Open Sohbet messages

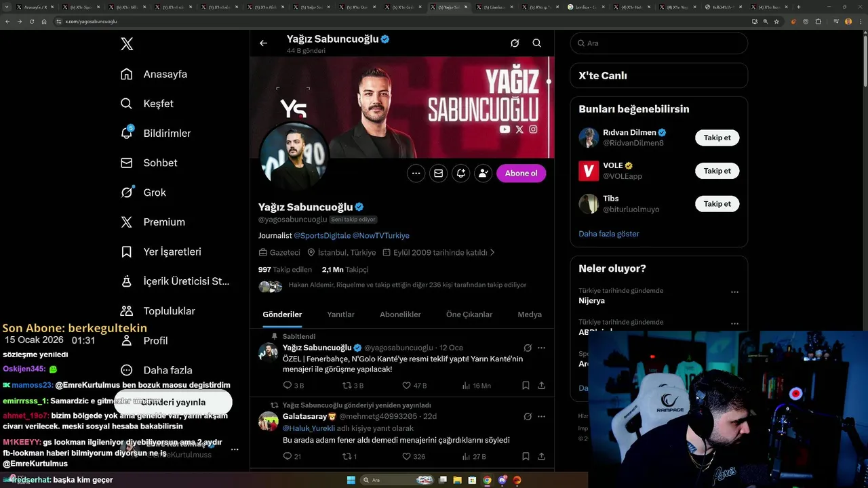[149, 163]
